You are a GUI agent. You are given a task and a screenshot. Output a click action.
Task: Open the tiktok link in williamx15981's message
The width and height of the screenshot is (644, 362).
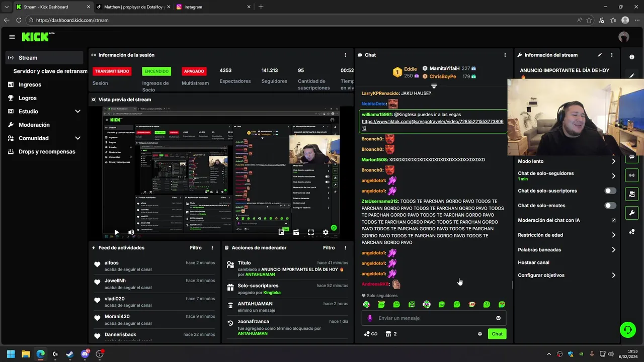[432, 125]
